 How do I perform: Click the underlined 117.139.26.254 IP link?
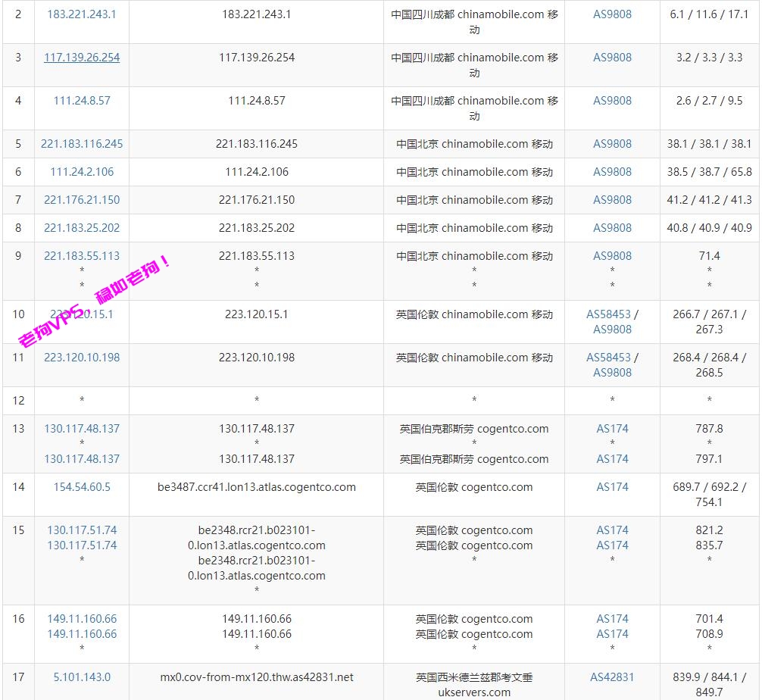(x=82, y=58)
